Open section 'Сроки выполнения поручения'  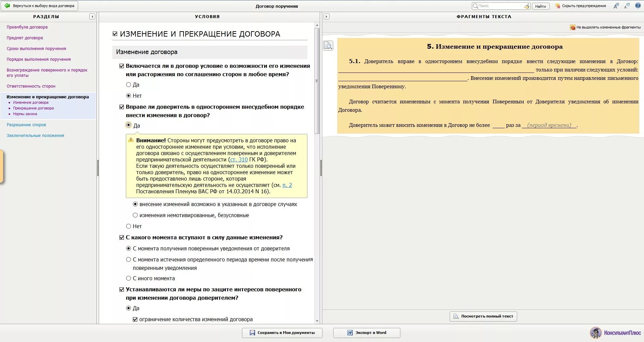[36, 49]
